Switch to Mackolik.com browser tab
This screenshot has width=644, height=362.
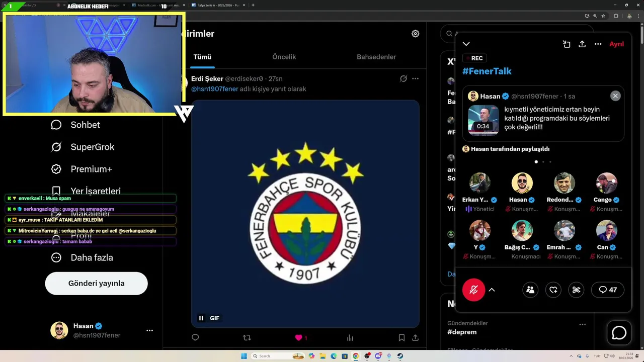click(x=157, y=5)
